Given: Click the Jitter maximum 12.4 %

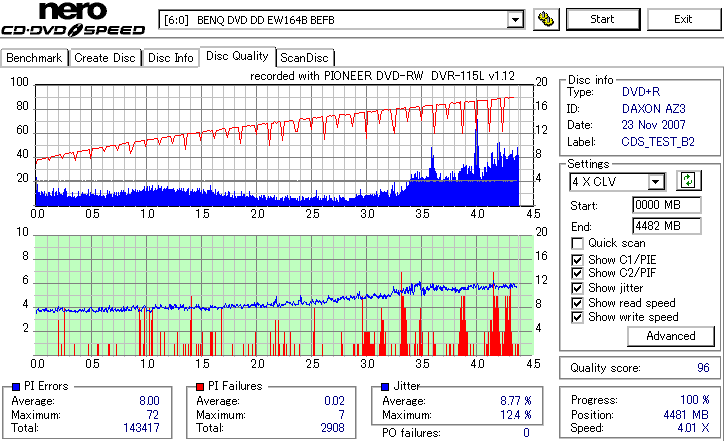Looking at the screenshot, I should pyautogui.click(x=516, y=415).
